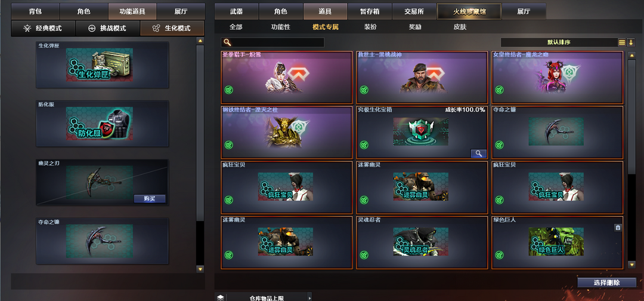Click the list view icon beside 默认排序
The image size is (644, 301).
tap(622, 42)
